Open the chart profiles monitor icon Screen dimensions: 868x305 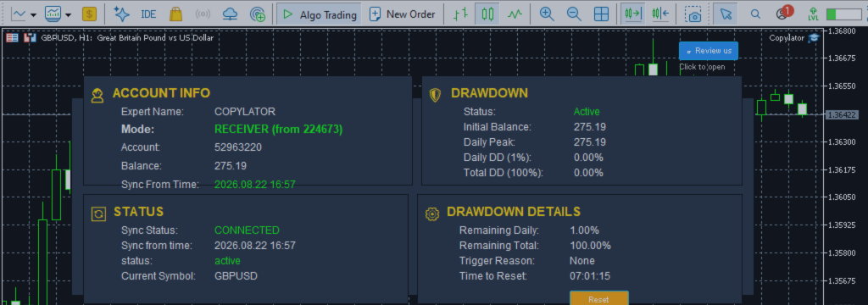pyautogui.click(x=53, y=14)
